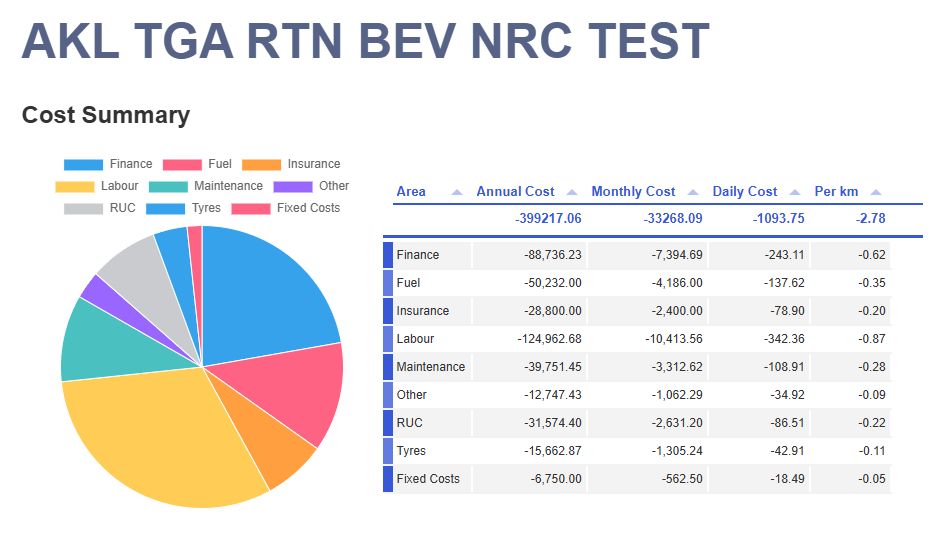Click sort arrow next to Annual Cost

[572, 192]
